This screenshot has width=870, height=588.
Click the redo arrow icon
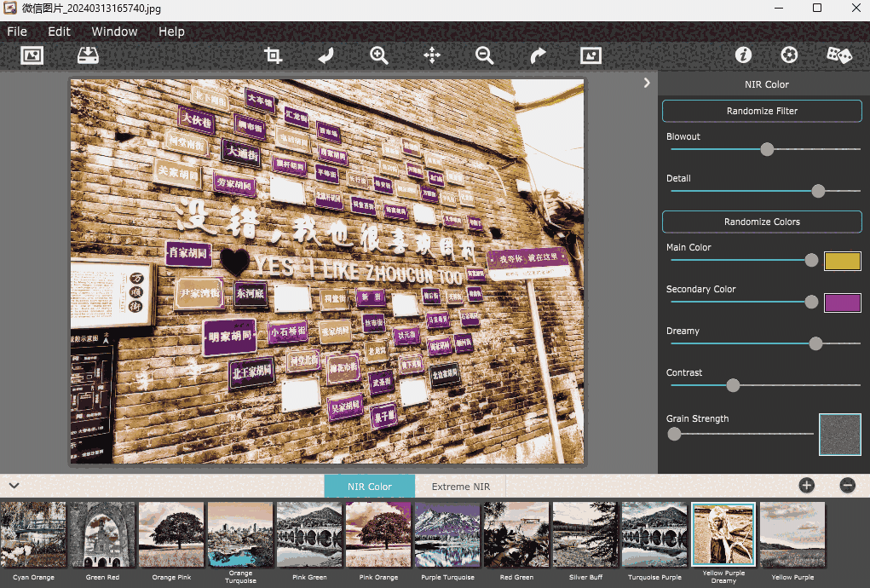pos(538,55)
